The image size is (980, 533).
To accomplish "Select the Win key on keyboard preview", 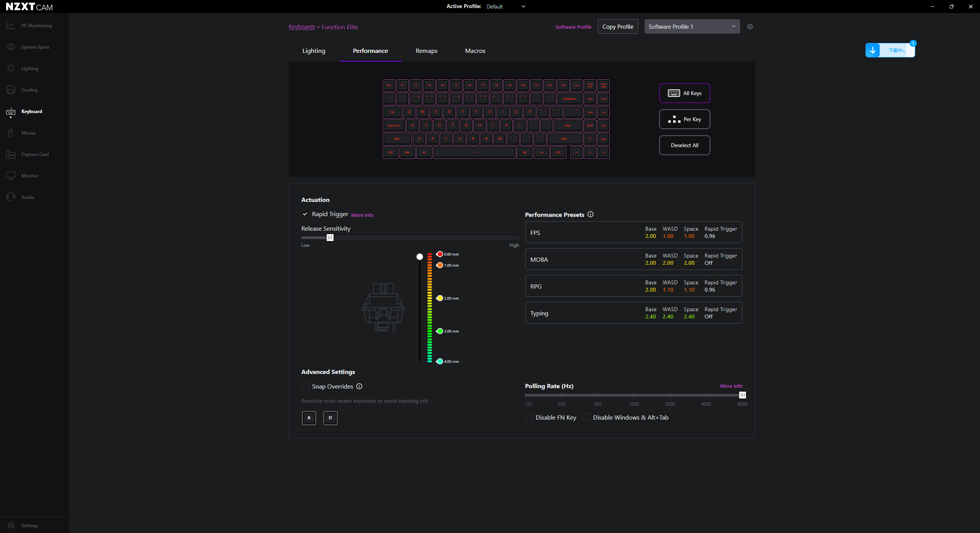I will 407,153.
